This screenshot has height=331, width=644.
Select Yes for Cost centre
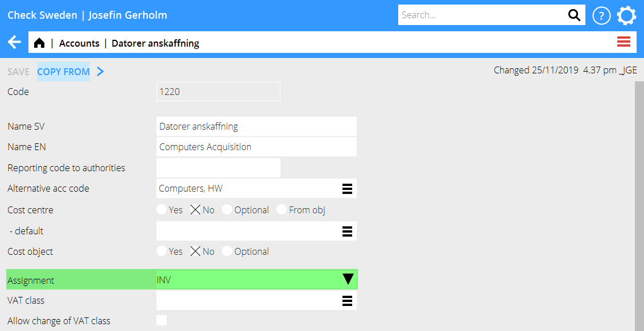click(x=162, y=210)
